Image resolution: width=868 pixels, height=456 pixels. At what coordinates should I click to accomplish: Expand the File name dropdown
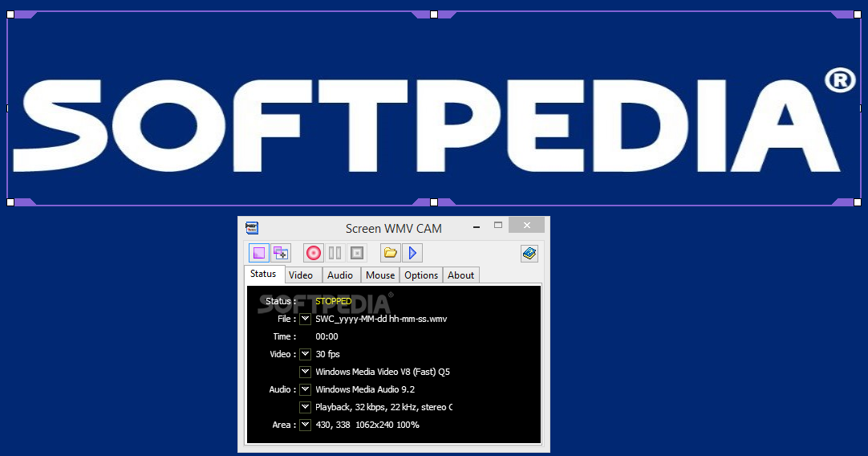305,319
